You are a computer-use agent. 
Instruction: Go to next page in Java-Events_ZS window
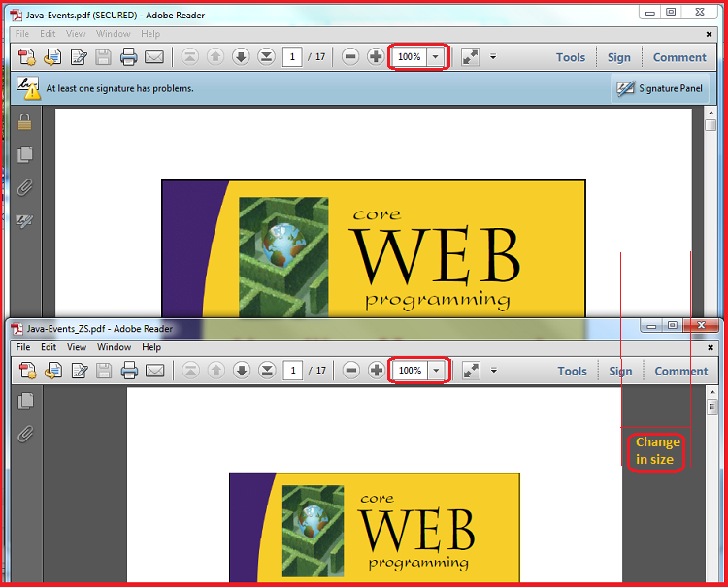click(x=242, y=371)
